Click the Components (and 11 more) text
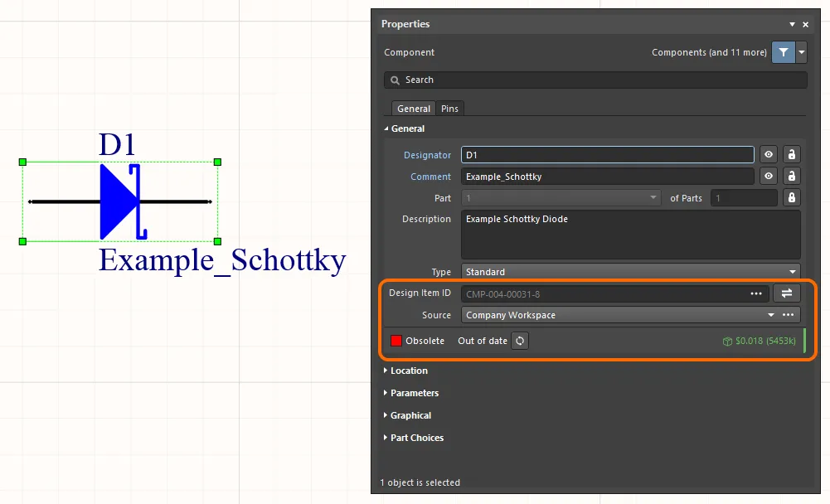Viewport: 830px width, 504px height. (709, 52)
